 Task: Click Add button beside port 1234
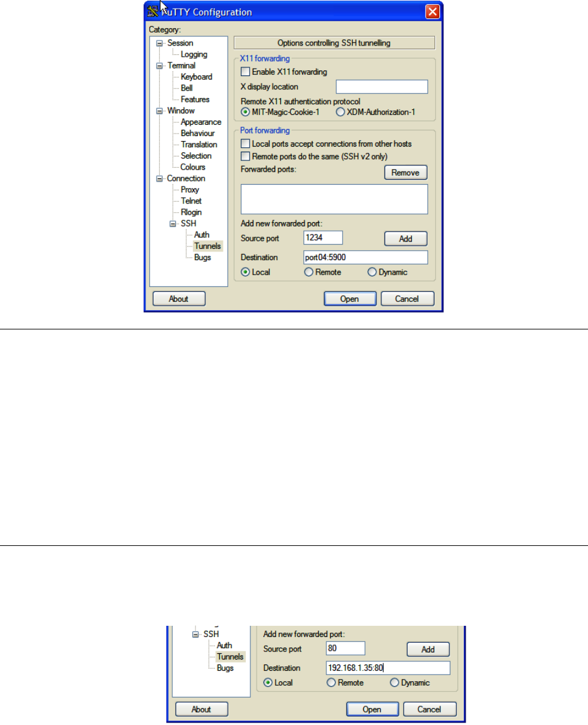pos(405,238)
